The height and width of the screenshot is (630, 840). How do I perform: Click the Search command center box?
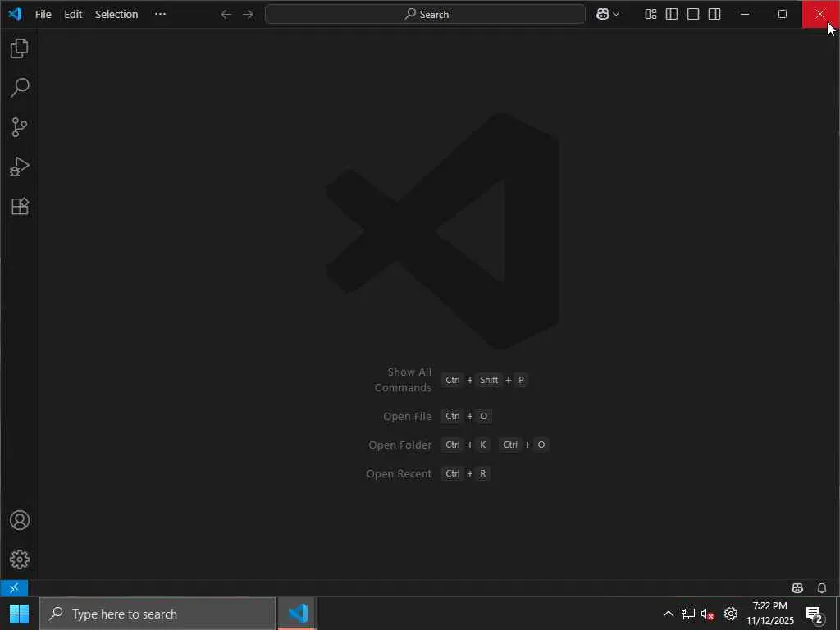click(426, 15)
